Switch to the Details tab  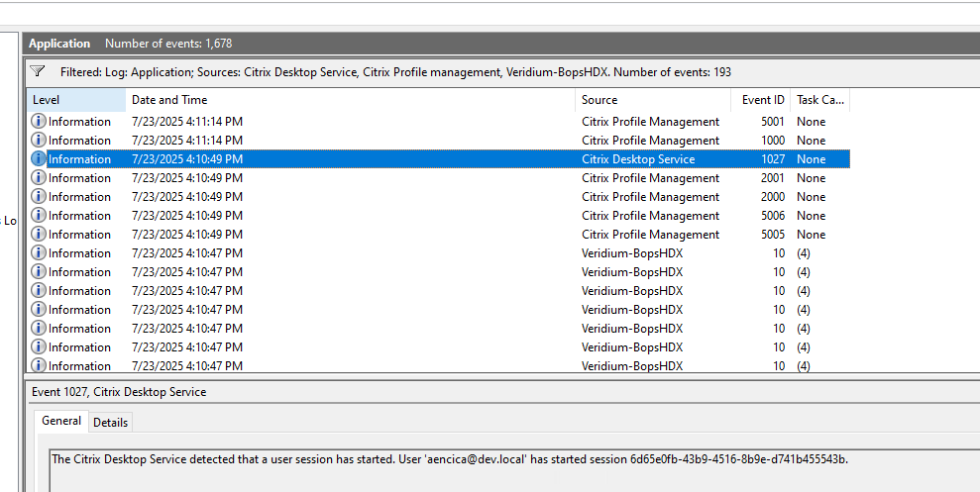110,423
